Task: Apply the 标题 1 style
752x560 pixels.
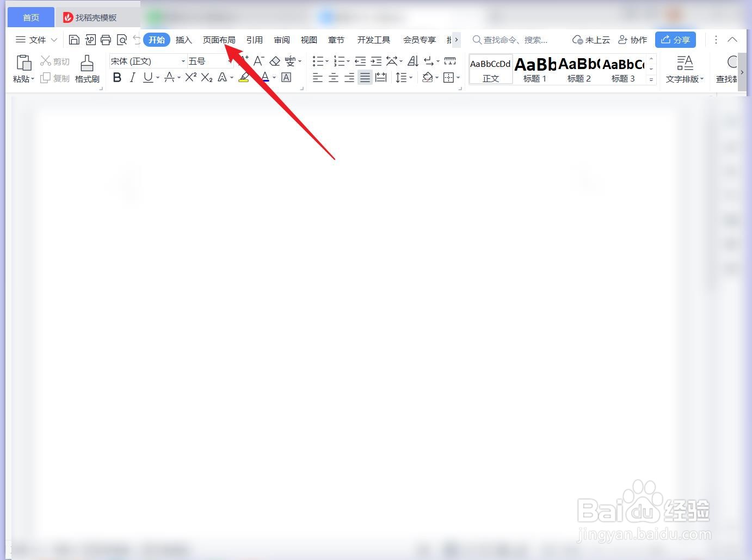Action: tap(535, 70)
